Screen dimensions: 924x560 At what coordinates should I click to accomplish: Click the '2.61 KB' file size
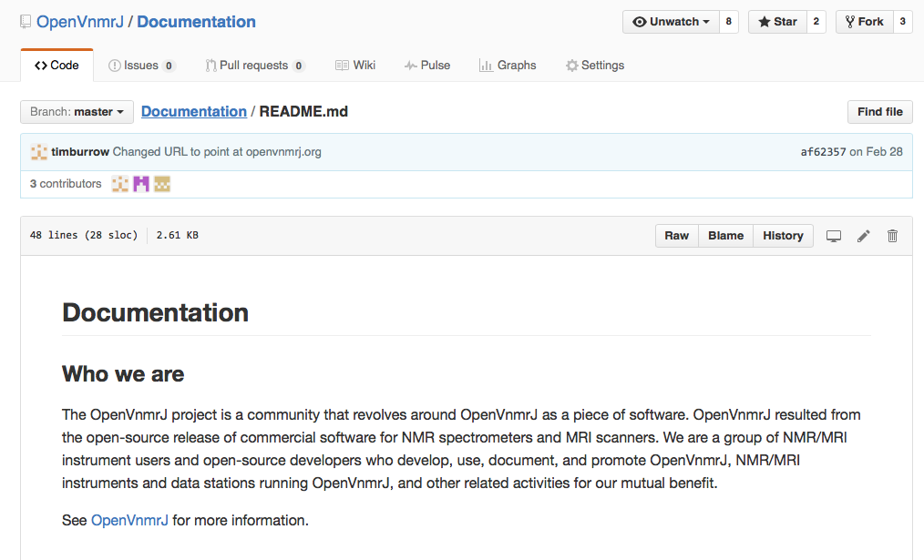(178, 236)
